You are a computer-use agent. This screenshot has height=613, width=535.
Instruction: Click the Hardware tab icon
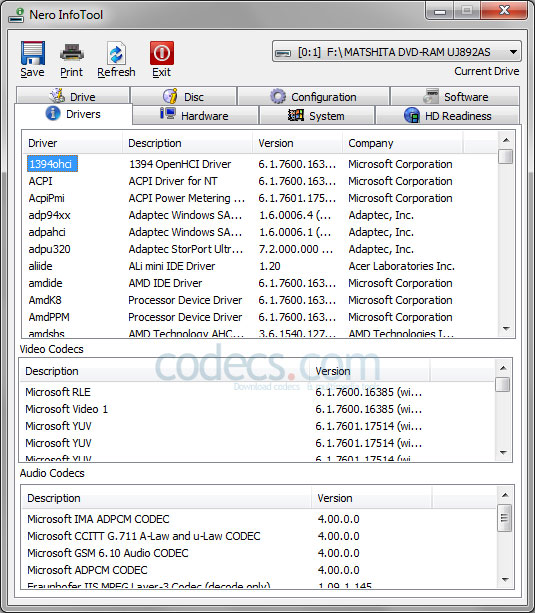tap(168, 114)
